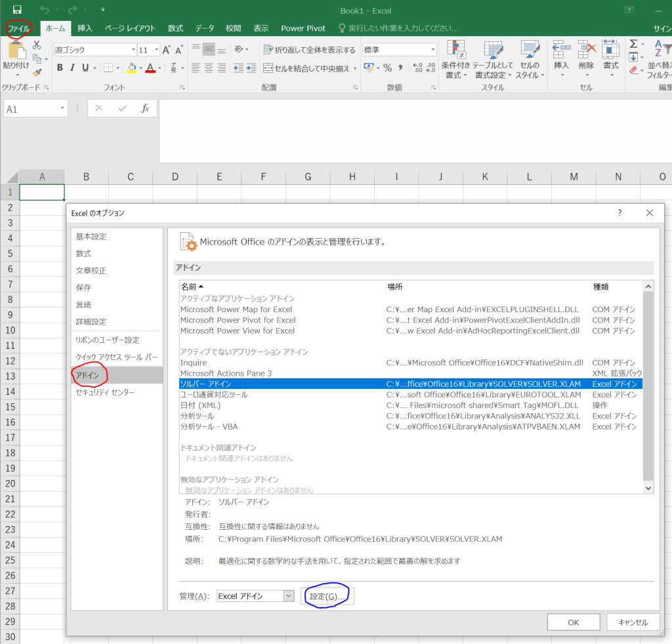Viewport: 672px width, 644px height.
Task: Select アドイン in the options sidebar
Action: 117,375
